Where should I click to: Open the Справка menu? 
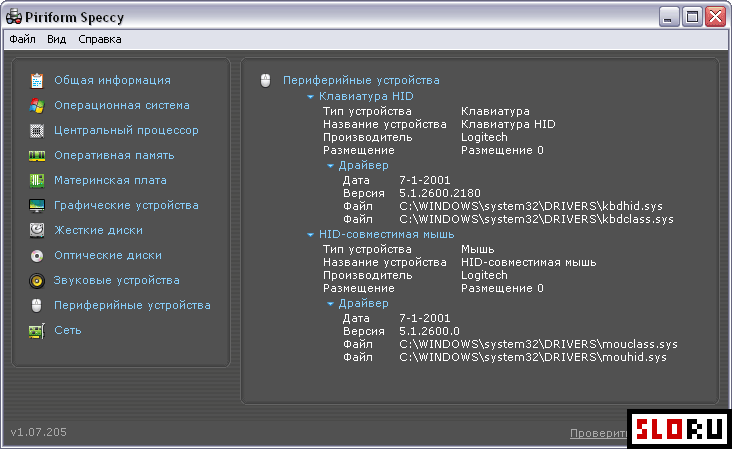[x=100, y=39]
